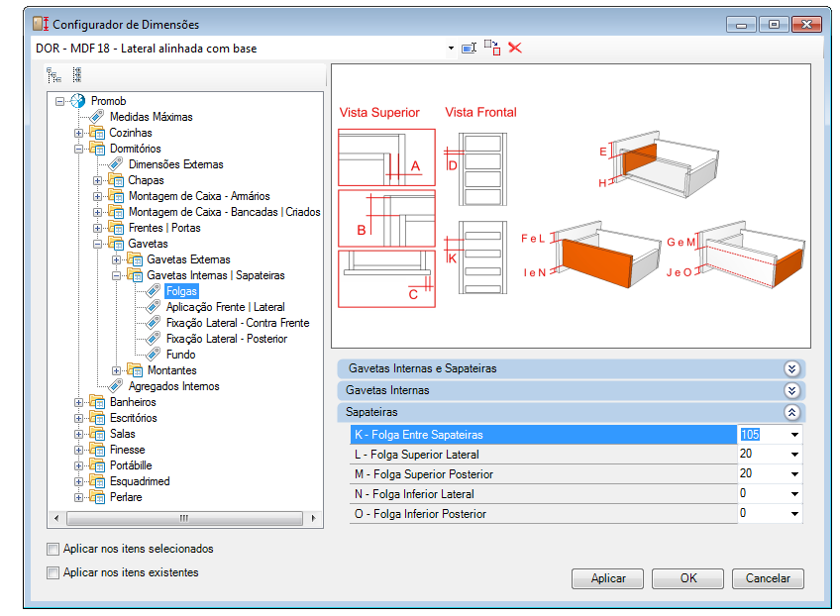Click the K - Folga Entre Sapateiras value field

pyautogui.click(x=763, y=435)
